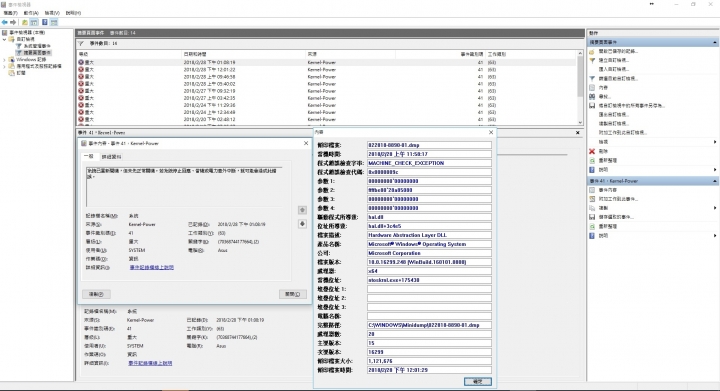Click the show/hide action pane toolbar icon
This screenshot has height=391, width=720.
coord(54,22)
